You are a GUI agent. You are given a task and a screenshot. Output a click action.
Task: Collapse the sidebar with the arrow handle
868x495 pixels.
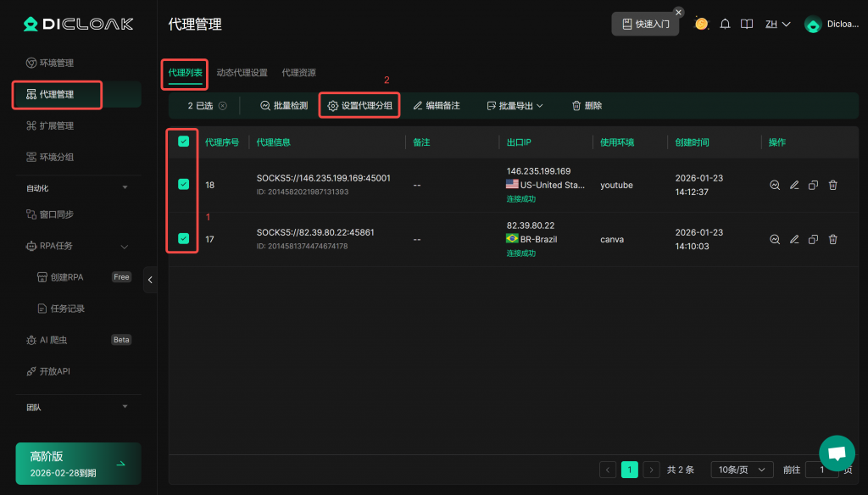pos(150,280)
